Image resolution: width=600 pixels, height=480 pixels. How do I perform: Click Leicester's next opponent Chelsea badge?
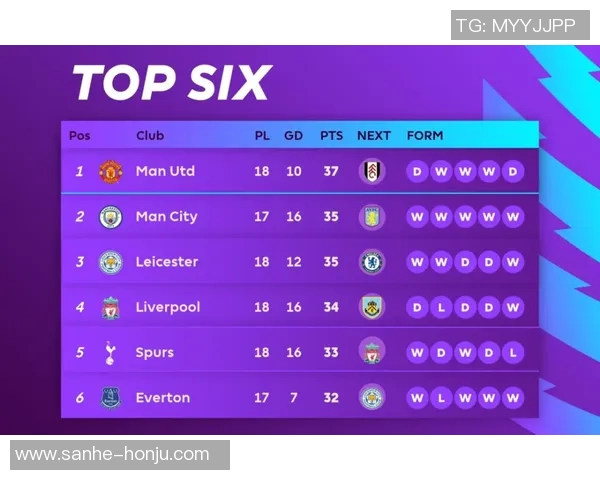pyautogui.click(x=372, y=262)
